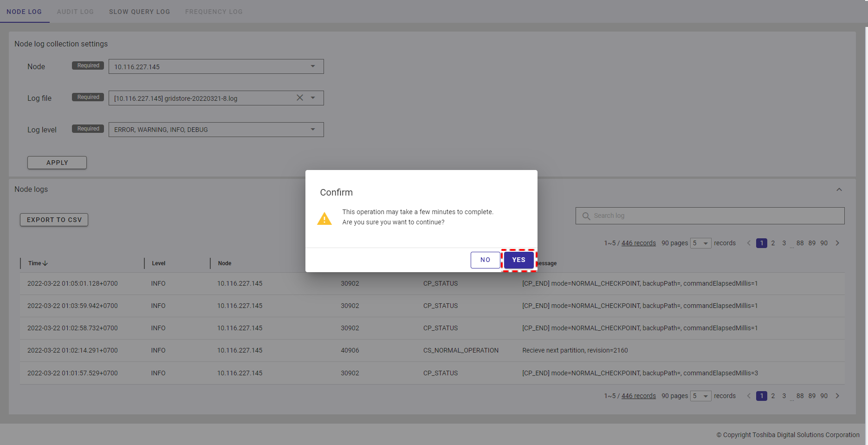868x445 pixels.
Task: Clear the selected log file with X icon
Action: 300,98
